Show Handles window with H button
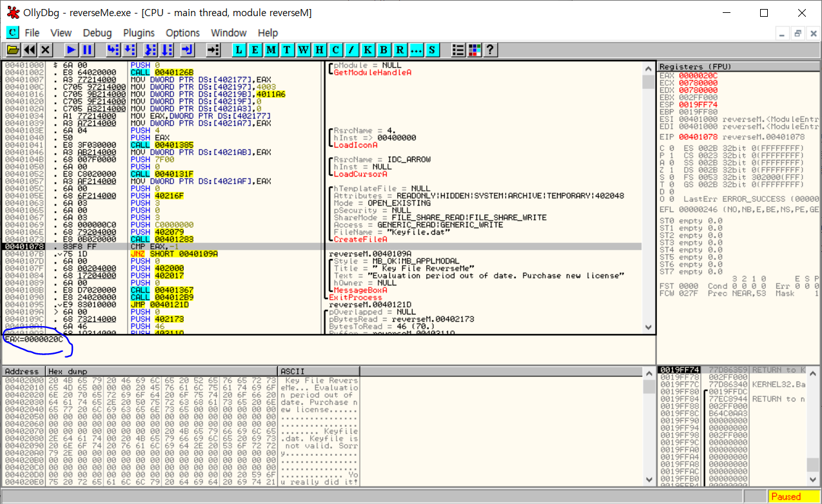The width and height of the screenshot is (822, 504). [320, 50]
